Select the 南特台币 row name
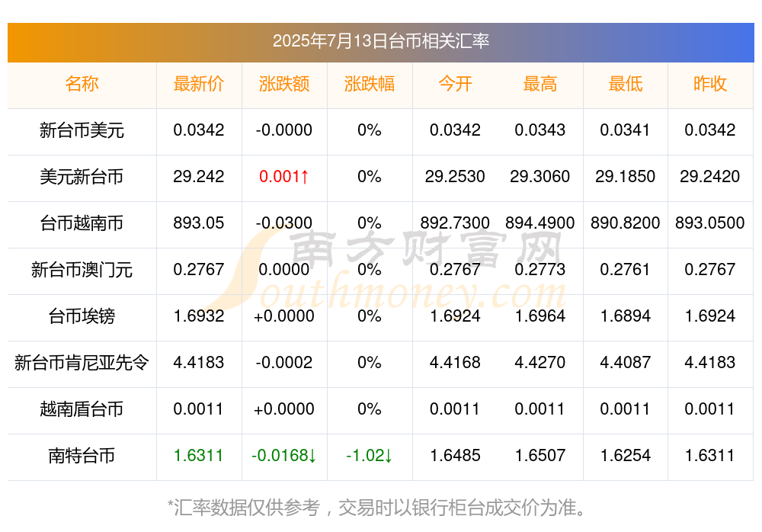Viewport: 762px width, 532px height. point(82,456)
